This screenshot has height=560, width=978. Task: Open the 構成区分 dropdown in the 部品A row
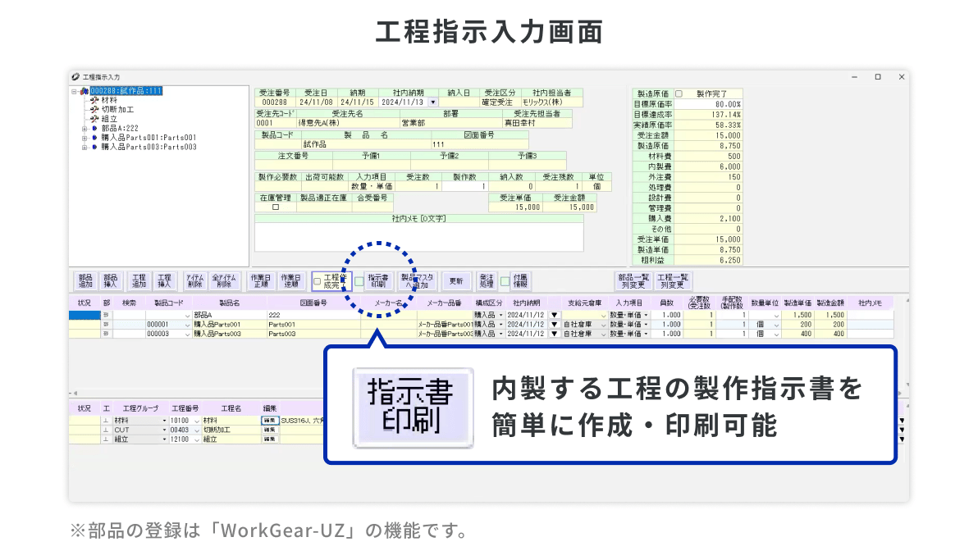coord(500,316)
